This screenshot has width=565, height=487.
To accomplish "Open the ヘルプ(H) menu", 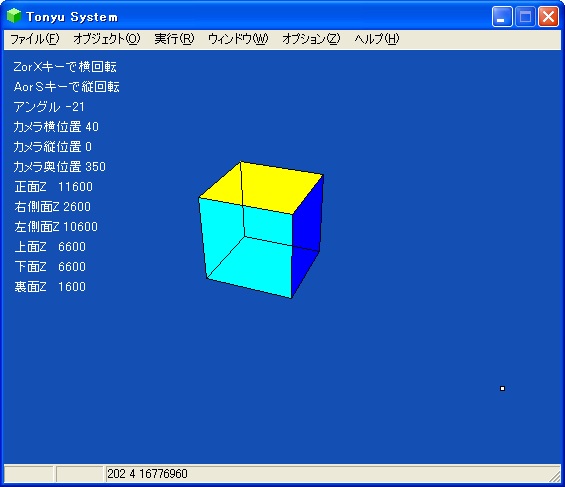I will click(x=377, y=39).
